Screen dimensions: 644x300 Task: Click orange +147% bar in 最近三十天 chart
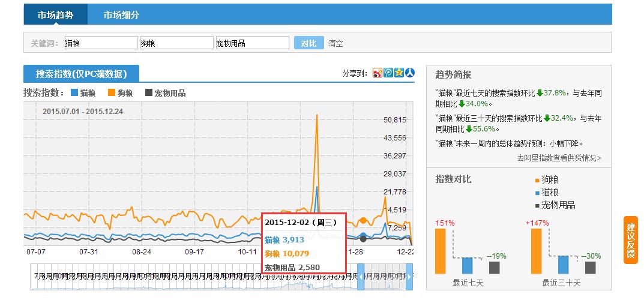point(537,251)
